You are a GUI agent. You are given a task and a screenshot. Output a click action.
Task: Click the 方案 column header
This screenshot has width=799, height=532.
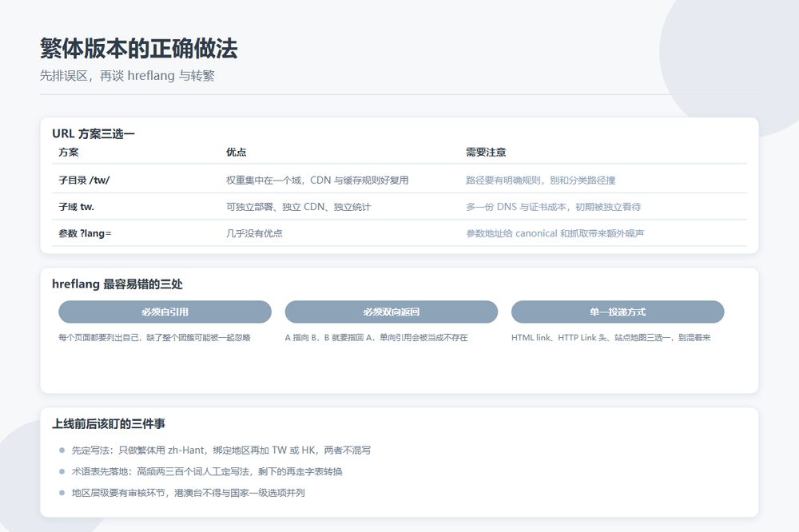(x=69, y=152)
